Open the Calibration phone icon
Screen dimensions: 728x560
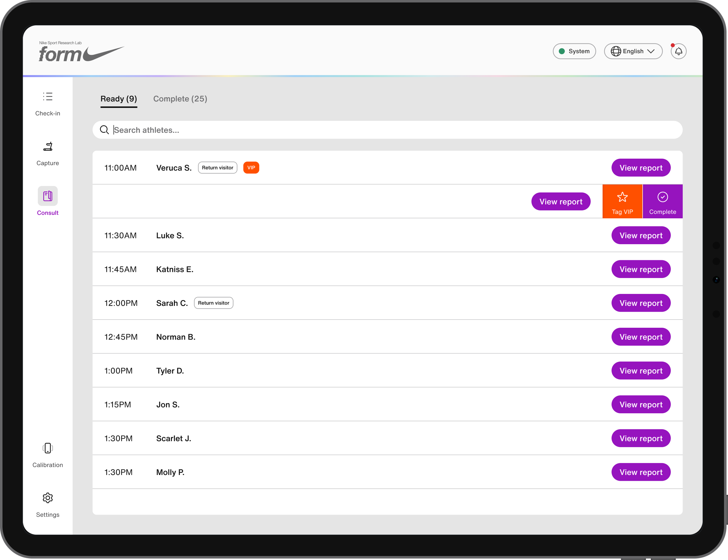48,448
